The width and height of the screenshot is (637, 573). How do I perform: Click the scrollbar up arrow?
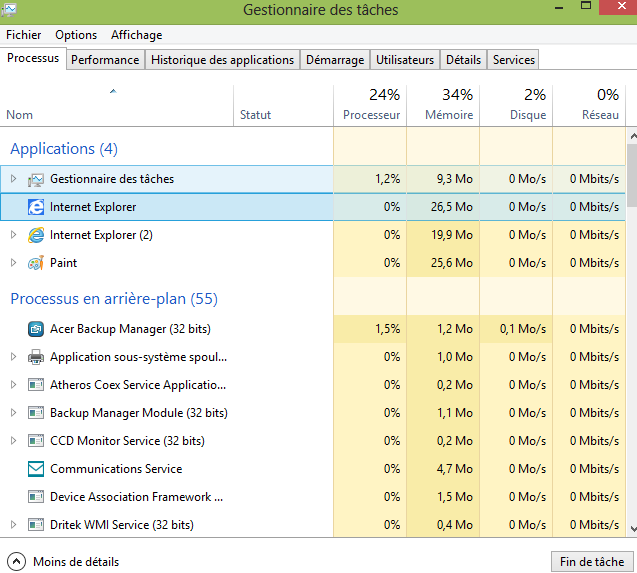pos(633,136)
